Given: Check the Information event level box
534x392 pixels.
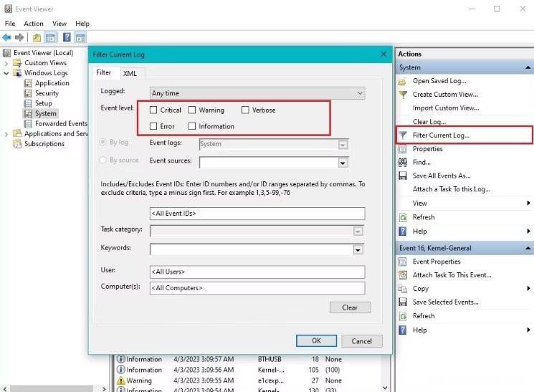Looking at the screenshot, I should click(x=192, y=126).
